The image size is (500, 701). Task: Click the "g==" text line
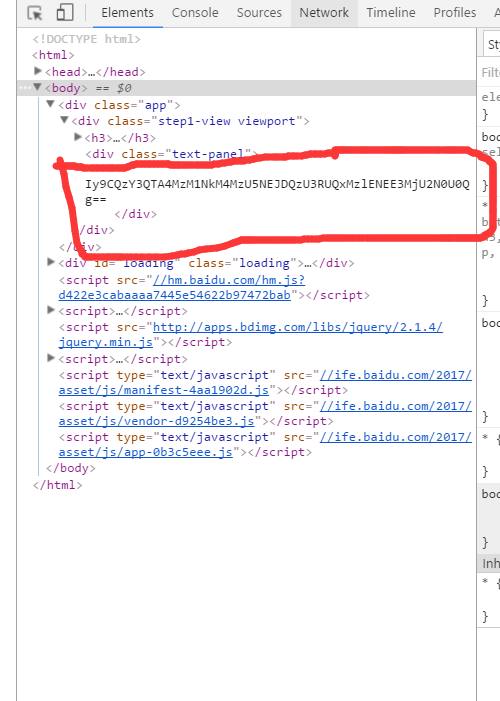click(x=96, y=200)
